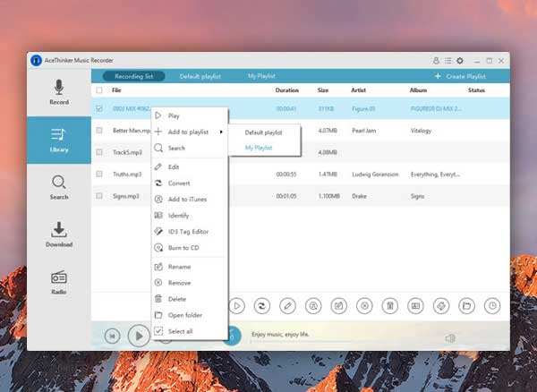Switch to the My Playlist tab

click(x=261, y=76)
